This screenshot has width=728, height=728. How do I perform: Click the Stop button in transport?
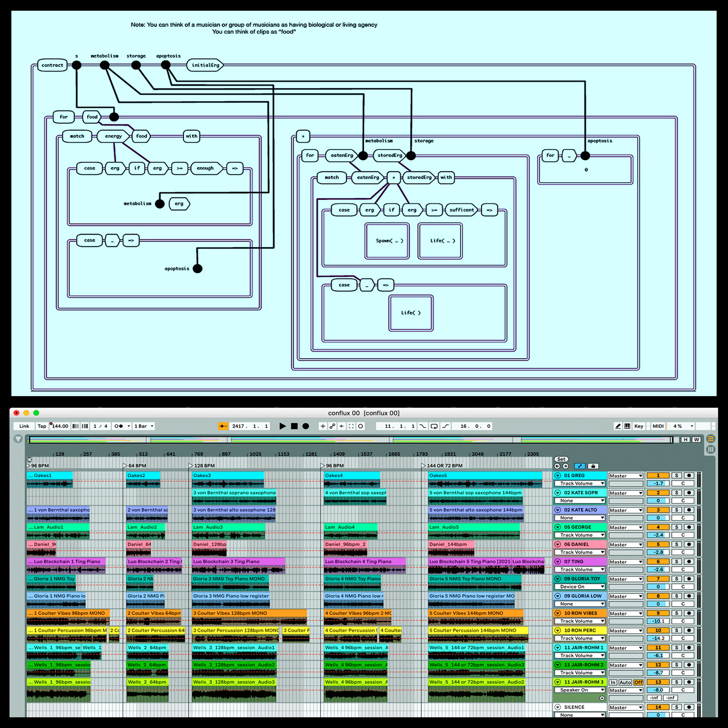294,426
